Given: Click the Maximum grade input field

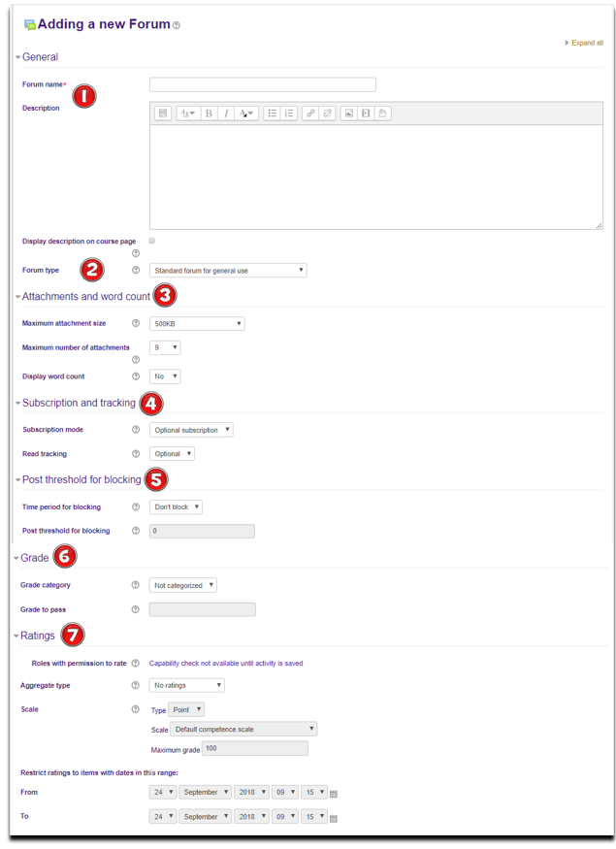Looking at the screenshot, I should [x=255, y=749].
